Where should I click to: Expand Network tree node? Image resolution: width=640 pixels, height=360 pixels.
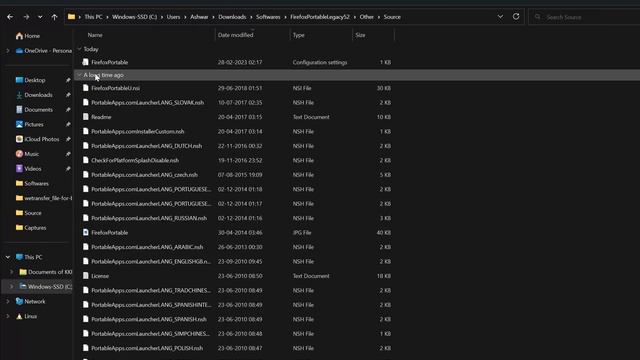coord(8,301)
